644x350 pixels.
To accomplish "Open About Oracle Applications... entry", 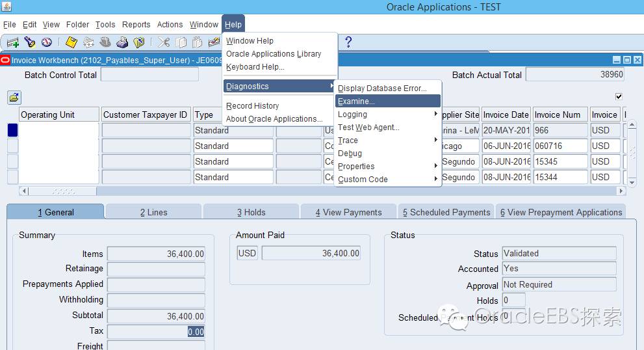I will coord(279,119).
